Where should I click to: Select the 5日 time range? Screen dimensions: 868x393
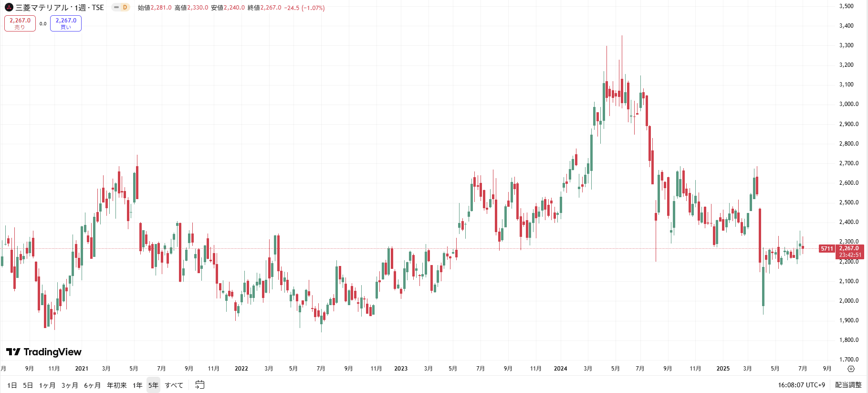28,385
